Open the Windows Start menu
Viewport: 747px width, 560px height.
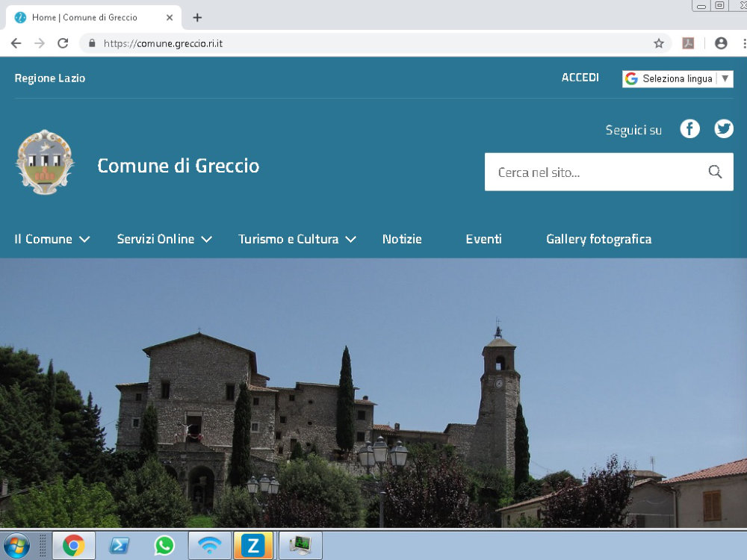[x=17, y=545]
